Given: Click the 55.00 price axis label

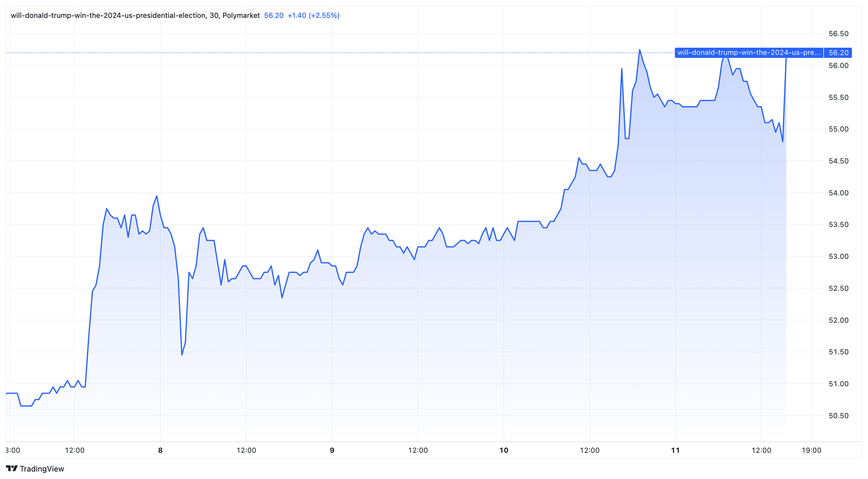Looking at the screenshot, I should click(x=838, y=129).
